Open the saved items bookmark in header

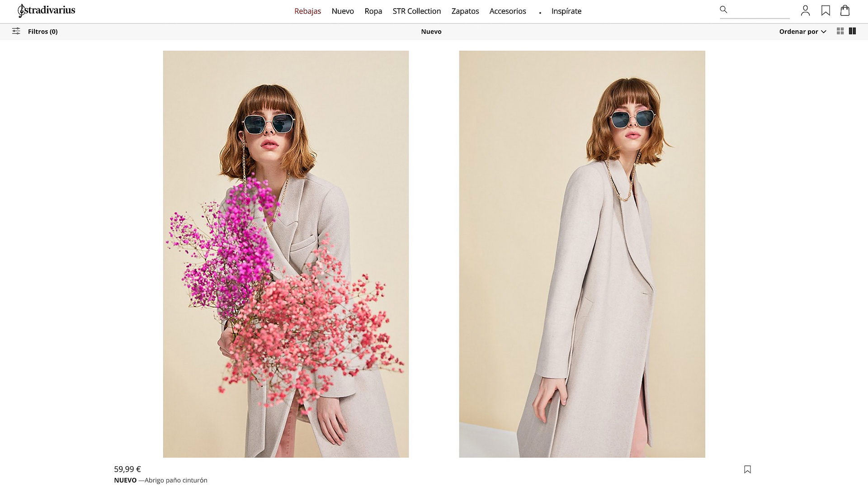[826, 10]
